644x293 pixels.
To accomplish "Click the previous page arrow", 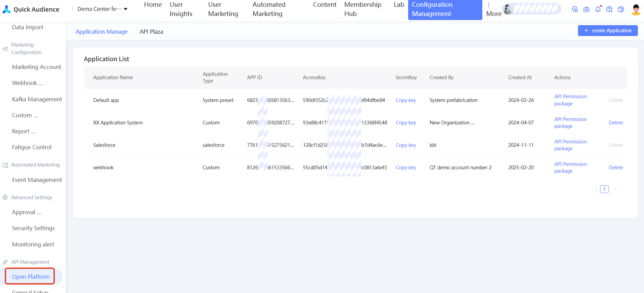I will (x=596, y=189).
